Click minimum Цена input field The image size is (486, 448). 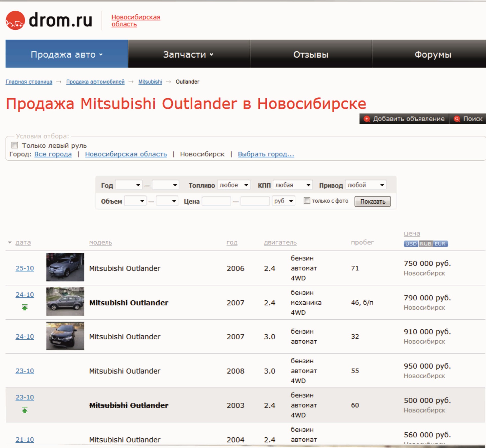coord(216,201)
